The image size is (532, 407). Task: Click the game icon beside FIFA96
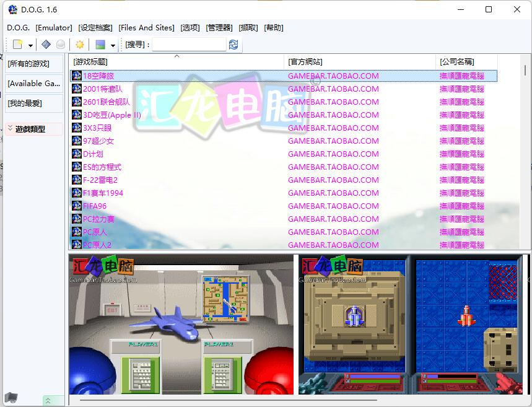(x=76, y=206)
